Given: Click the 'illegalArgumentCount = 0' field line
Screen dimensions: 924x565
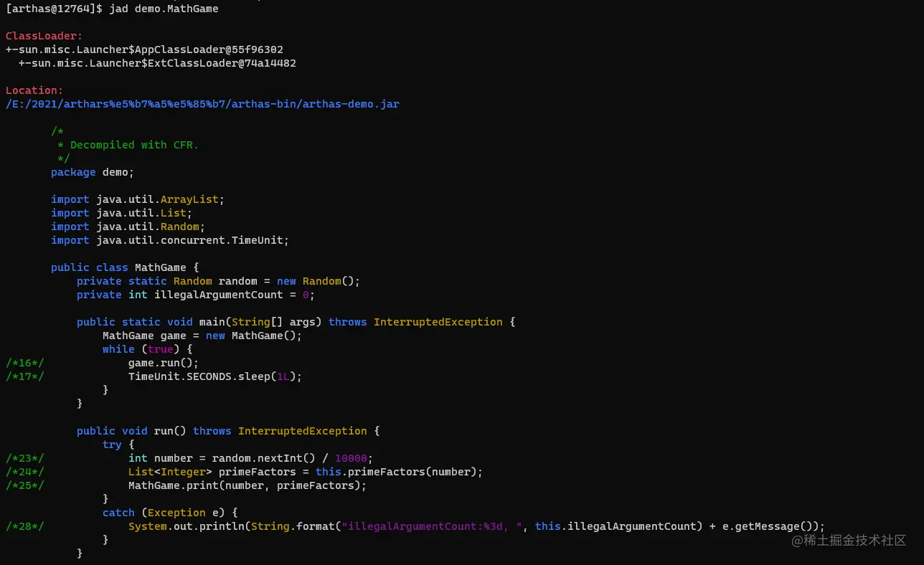Looking at the screenshot, I should 196,295.
